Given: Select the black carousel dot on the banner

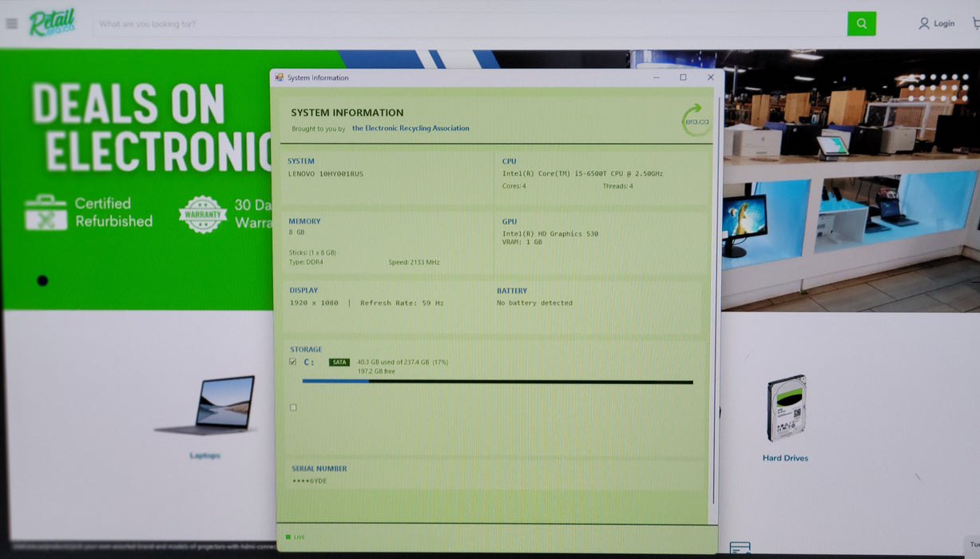Looking at the screenshot, I should tap(42, 280).
